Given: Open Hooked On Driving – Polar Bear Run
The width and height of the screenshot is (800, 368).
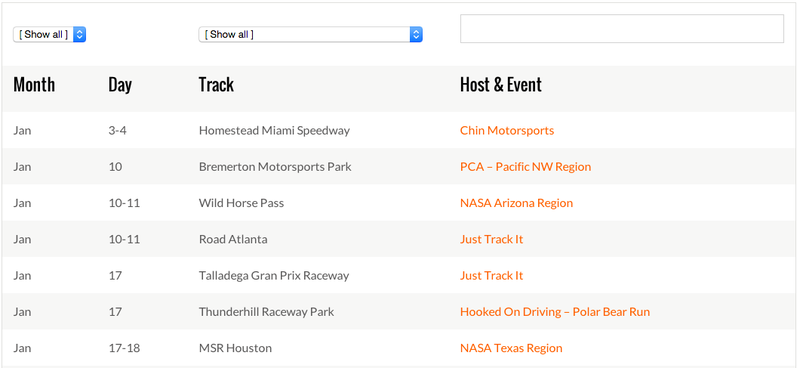Looking at the screenshot, I should point(555,311).
